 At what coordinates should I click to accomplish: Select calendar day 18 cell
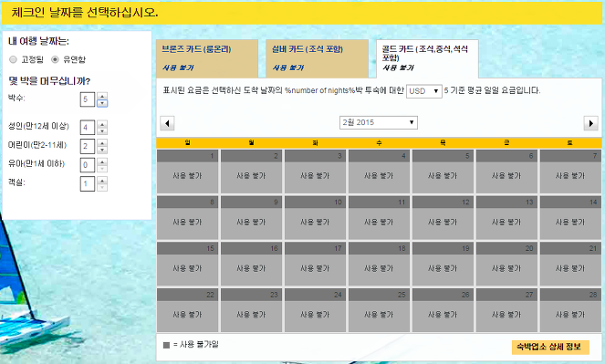(379, 265)
